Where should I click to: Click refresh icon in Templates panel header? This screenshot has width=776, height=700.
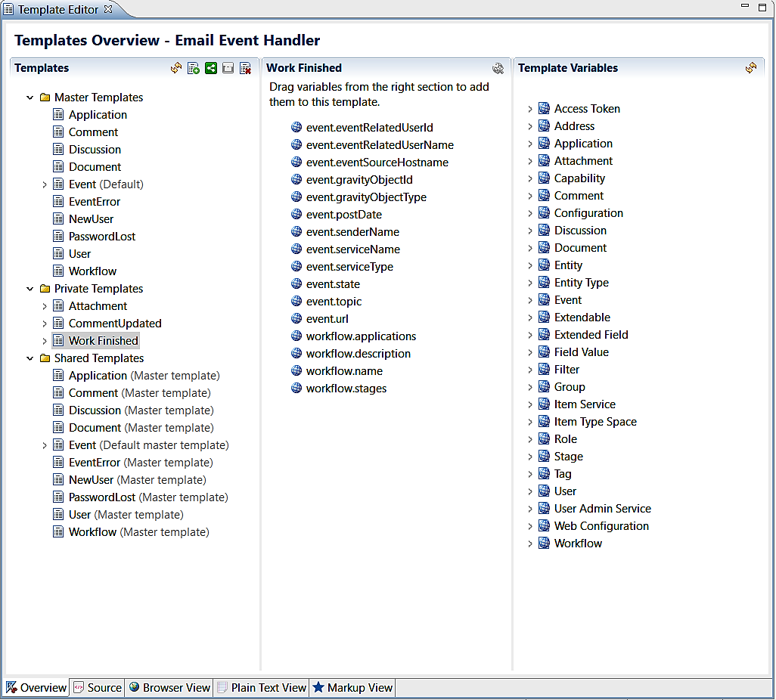click(x=176, y=68)
